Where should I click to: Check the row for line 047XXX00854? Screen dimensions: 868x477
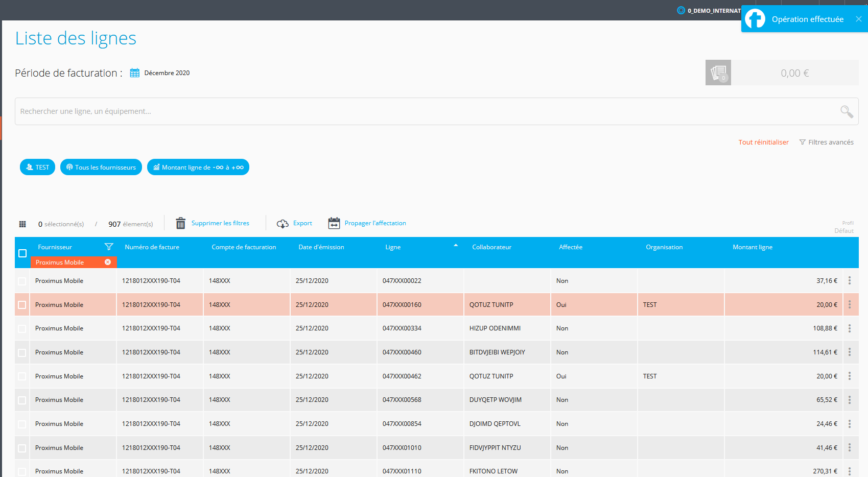click(x=22, y=424)
